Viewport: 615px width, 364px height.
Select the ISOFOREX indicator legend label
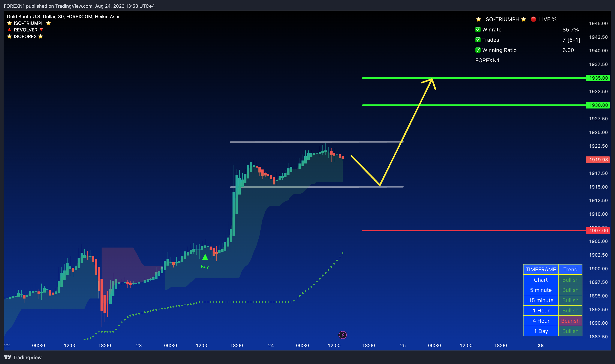click(25, 36)
